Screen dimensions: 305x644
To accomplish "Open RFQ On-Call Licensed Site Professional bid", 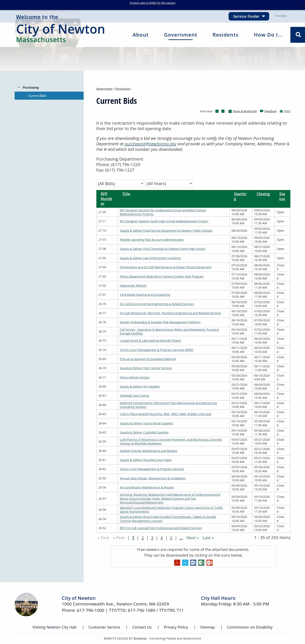I will (x=161, y=528).
